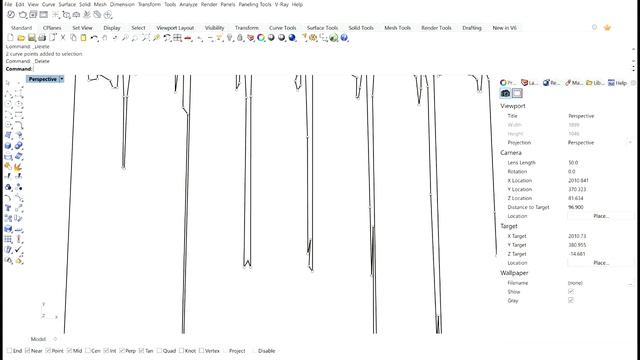This screenshot has width=640, height=360.
Task: Click the blue Render sphere icon
Action: tap(292, 38)
